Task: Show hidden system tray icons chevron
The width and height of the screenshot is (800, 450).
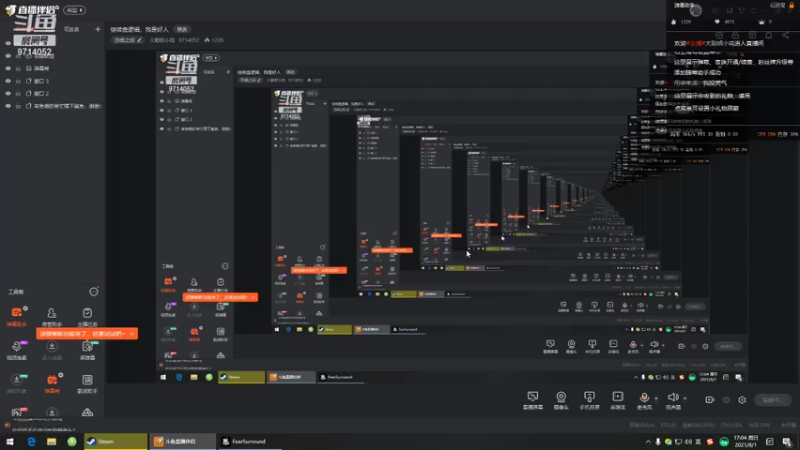Action: point(648,442)
